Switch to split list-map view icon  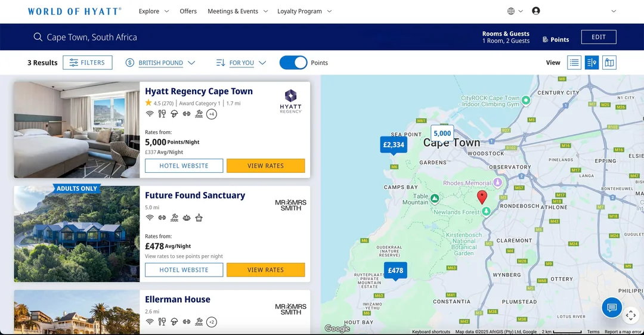click(x=592, y=63)
